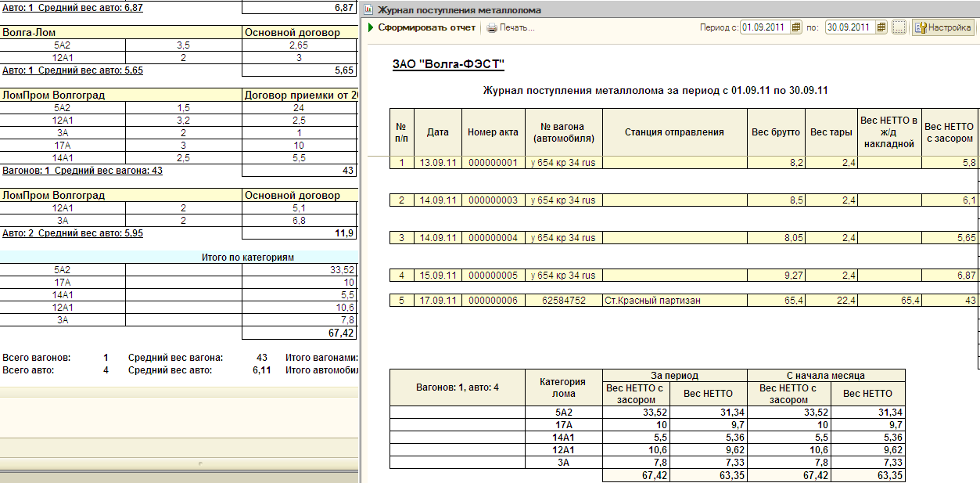
Task: Click total 63,35 under За период
Action: pyautogui.click(x=709, y=475)
